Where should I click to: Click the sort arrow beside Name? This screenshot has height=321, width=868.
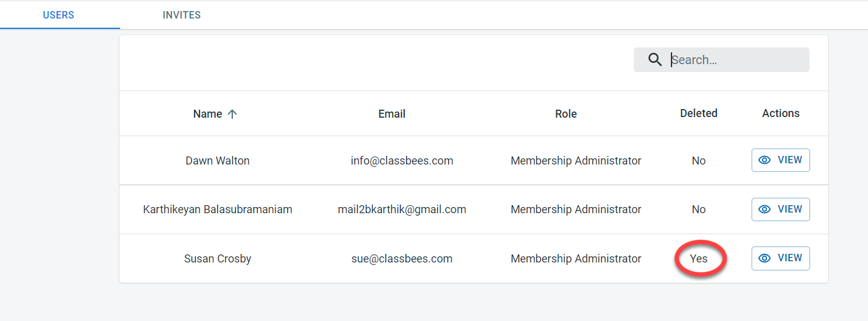[x=232, y=114]
